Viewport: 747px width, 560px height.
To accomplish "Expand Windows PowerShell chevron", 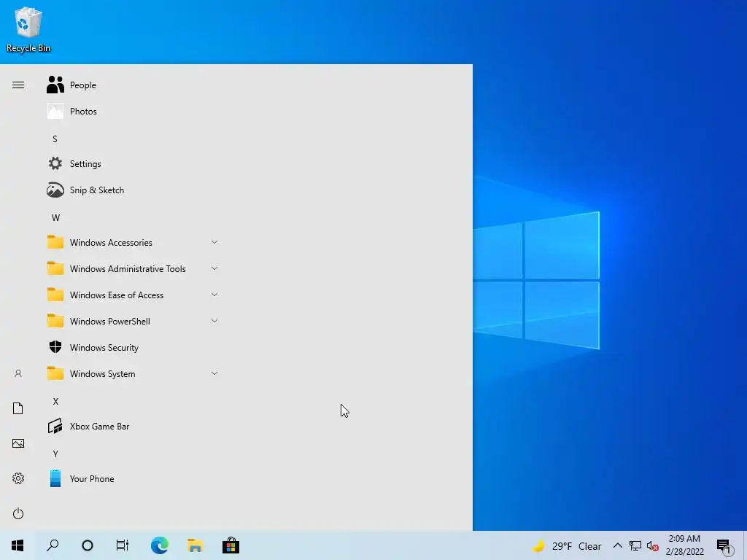I will coord(214,321).
